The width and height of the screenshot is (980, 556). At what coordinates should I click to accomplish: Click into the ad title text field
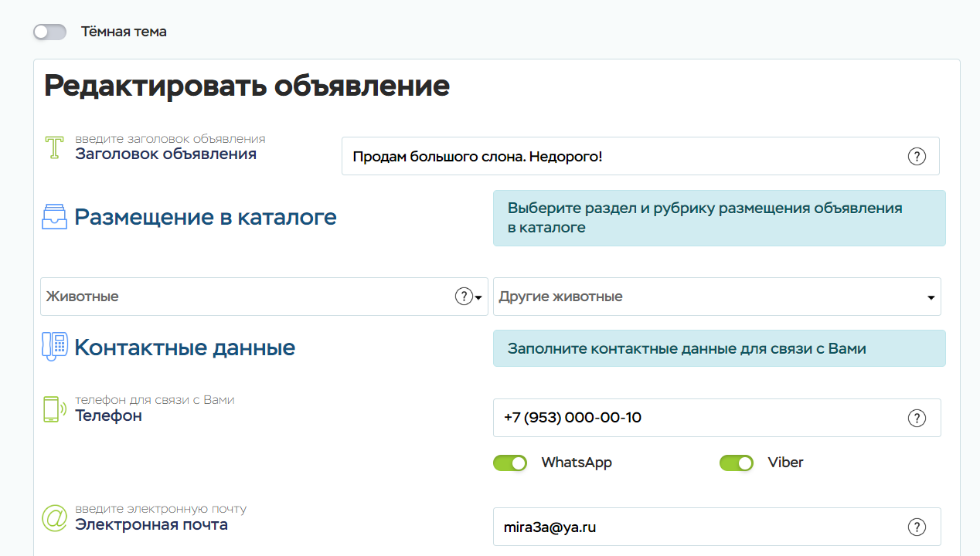coord(618,157)
